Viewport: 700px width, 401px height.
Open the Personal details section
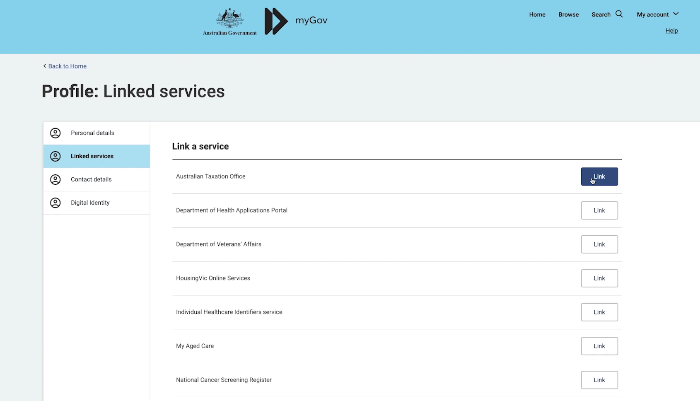click(x=96, y=133)
